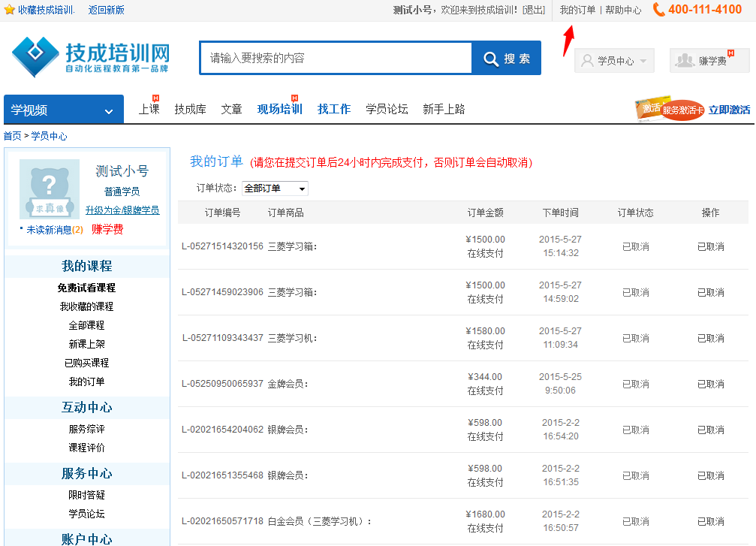
Task: Click the 立即激活 link
Action: point(729,110)
